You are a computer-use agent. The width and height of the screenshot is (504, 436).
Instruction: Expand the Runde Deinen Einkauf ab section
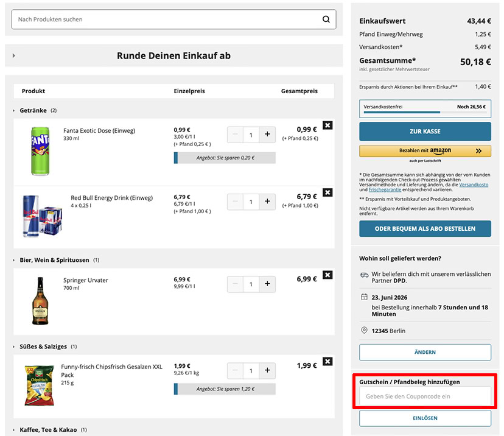14,55
